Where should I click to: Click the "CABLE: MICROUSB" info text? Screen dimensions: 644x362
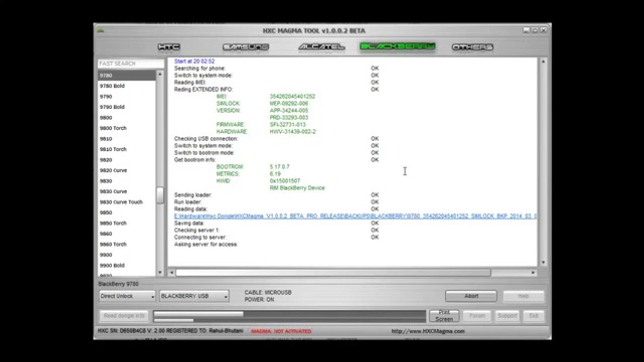point(268,293)
